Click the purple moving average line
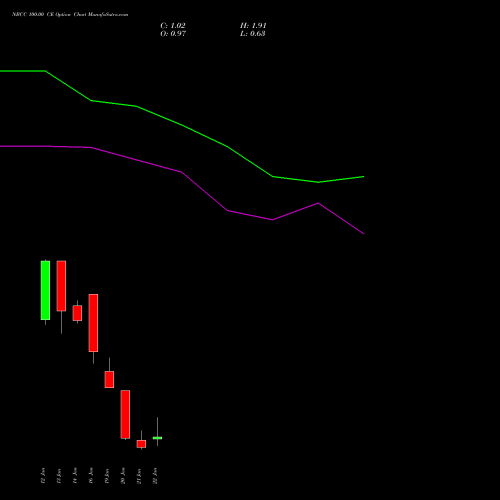This screenshot has width=500, height=500. pyautogui.click(x=182, y=172)
